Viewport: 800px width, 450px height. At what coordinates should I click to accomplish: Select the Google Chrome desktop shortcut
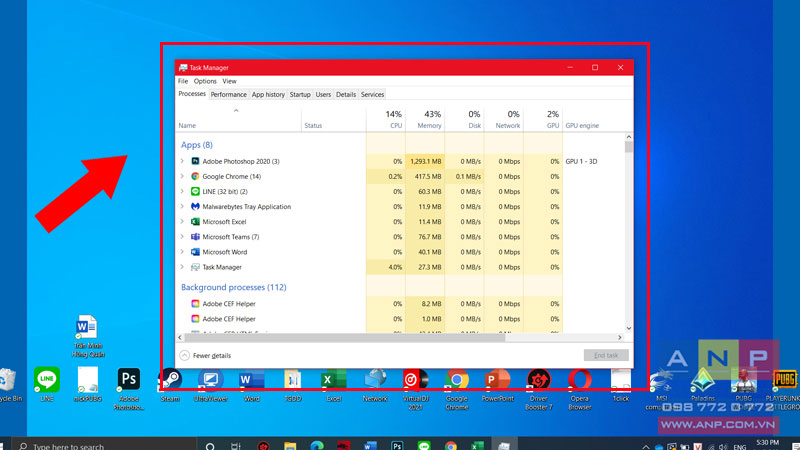(457, 389)
